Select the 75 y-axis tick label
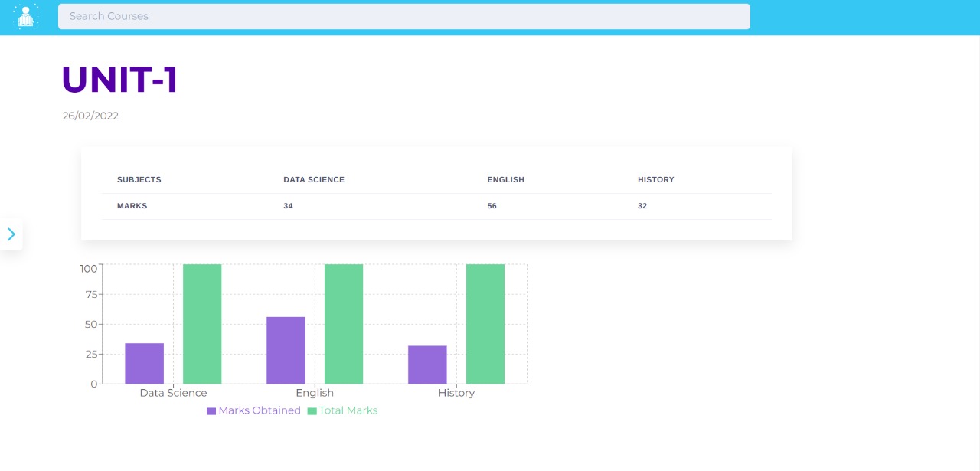 (91, 294)
